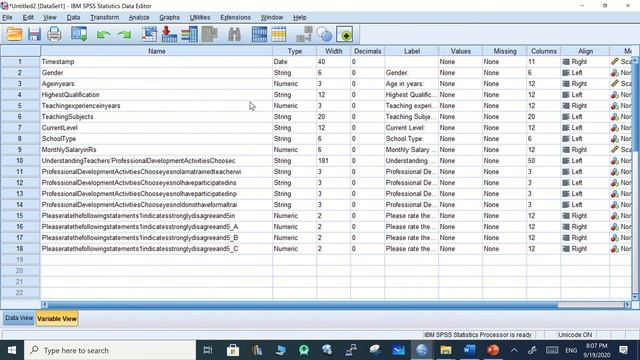Open the Analyze menu
640x360 pixels.
[139, 18]
